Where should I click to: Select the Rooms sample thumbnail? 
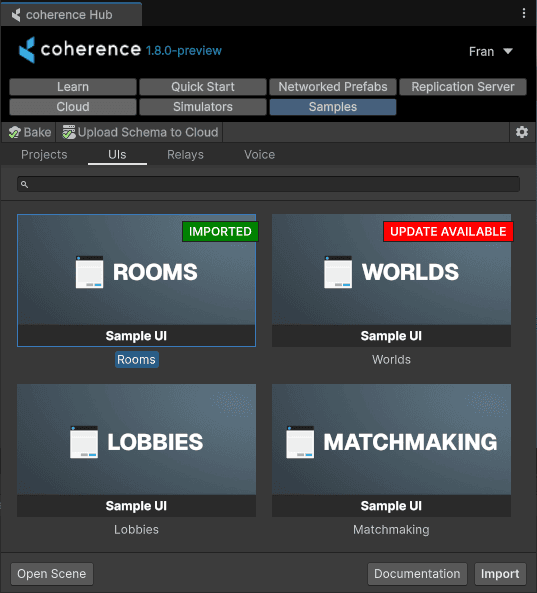[x=137, y=280]
